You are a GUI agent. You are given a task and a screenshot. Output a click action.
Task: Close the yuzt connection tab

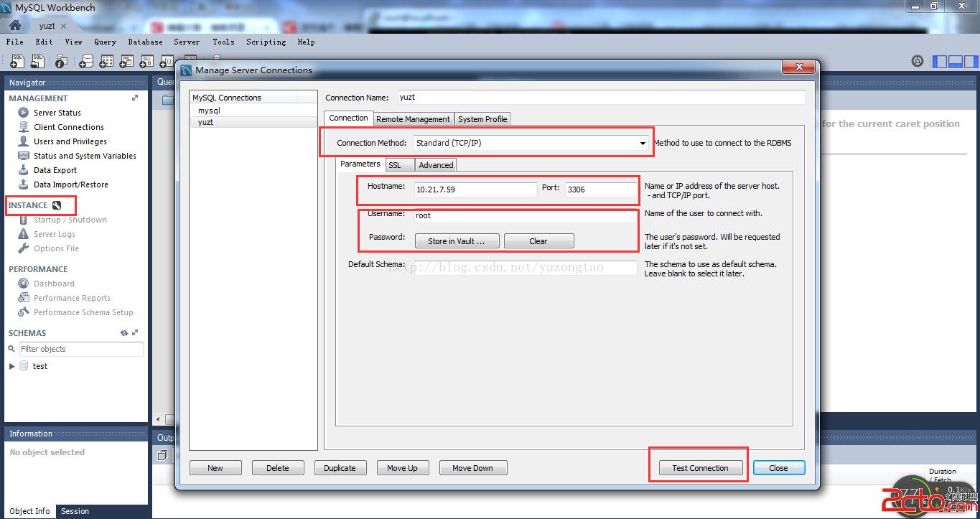(x=64, y=26)
